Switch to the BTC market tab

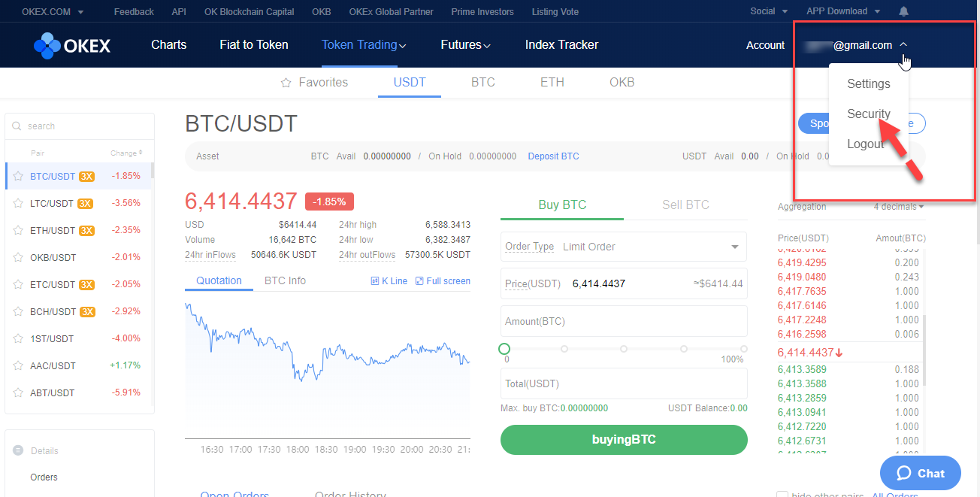483,83
